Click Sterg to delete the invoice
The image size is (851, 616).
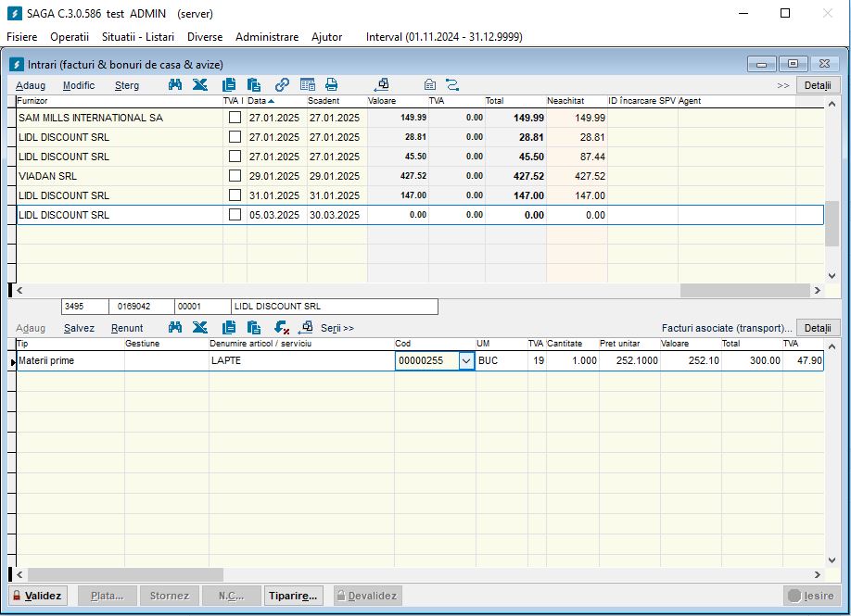point(127,85)
